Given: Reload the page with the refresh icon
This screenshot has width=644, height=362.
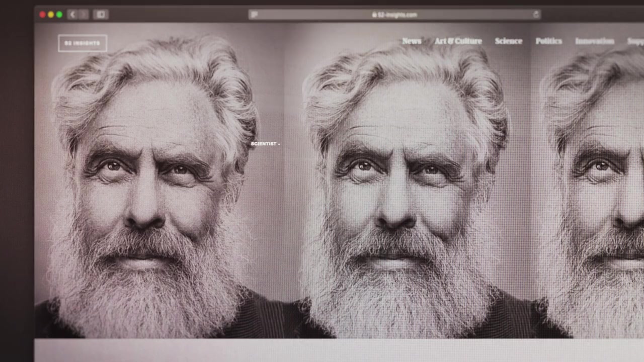Looking at the screenshot, I should [536, 15].
